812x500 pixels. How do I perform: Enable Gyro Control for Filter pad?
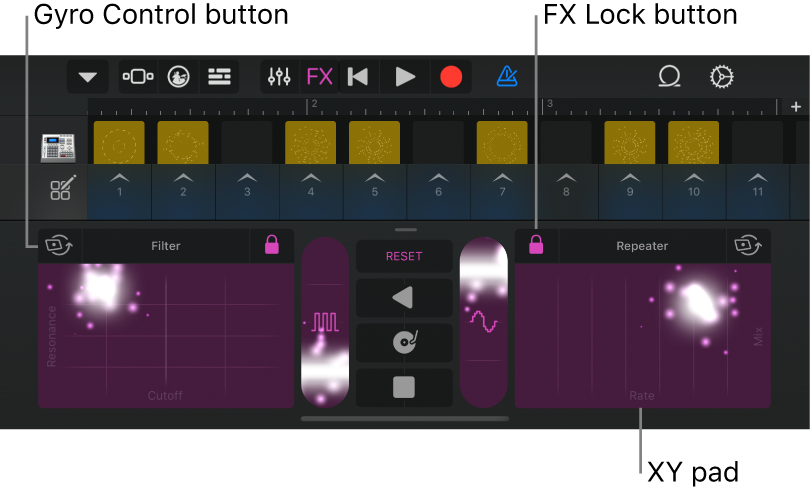pos(59,245)
